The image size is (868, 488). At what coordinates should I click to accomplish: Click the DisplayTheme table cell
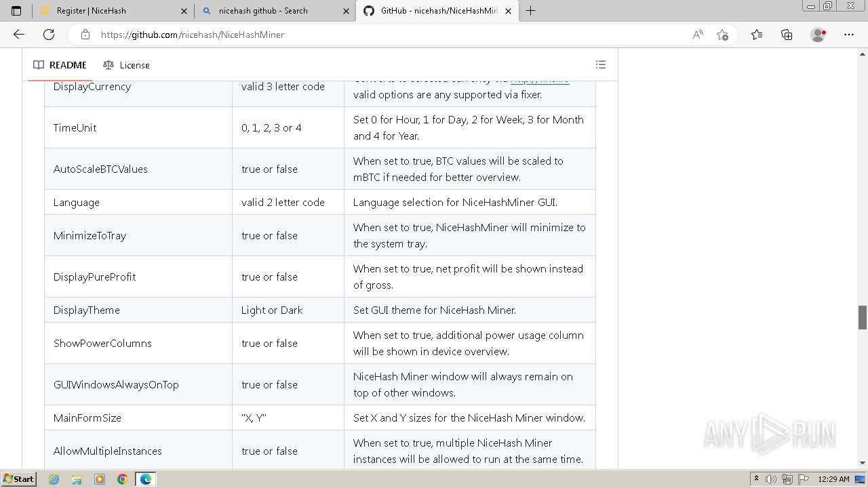click(x=138, y=310)
